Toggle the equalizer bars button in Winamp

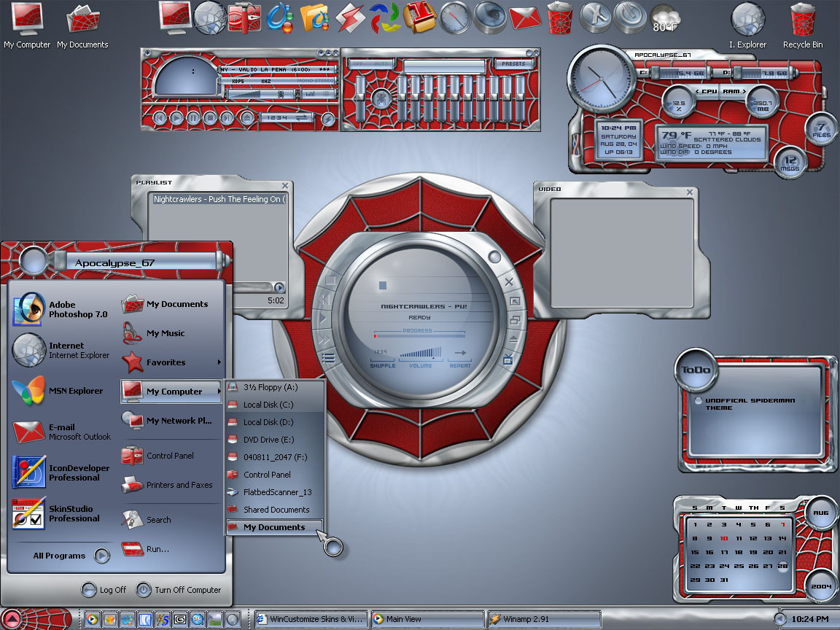[x=309, y=94]
